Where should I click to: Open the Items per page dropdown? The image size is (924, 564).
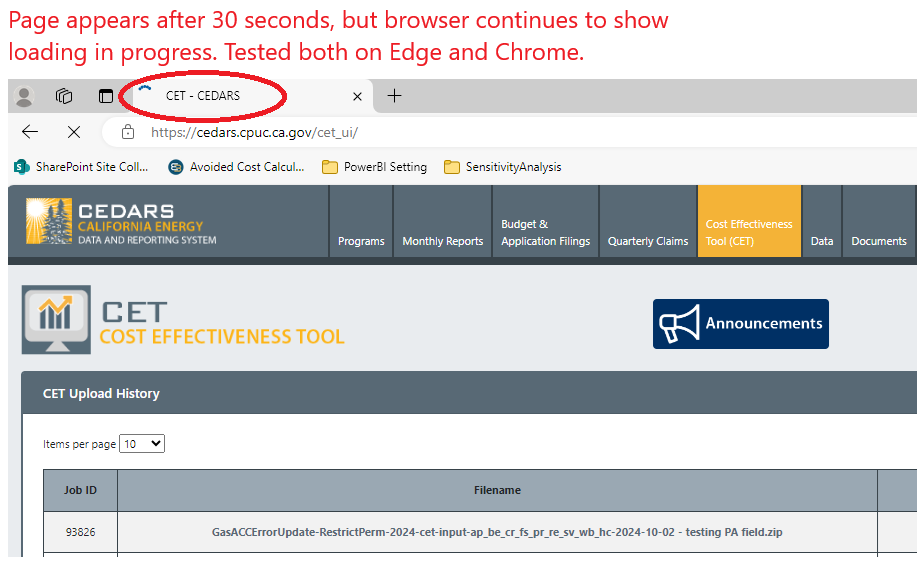pyautogui.click(x=142, y=443)
